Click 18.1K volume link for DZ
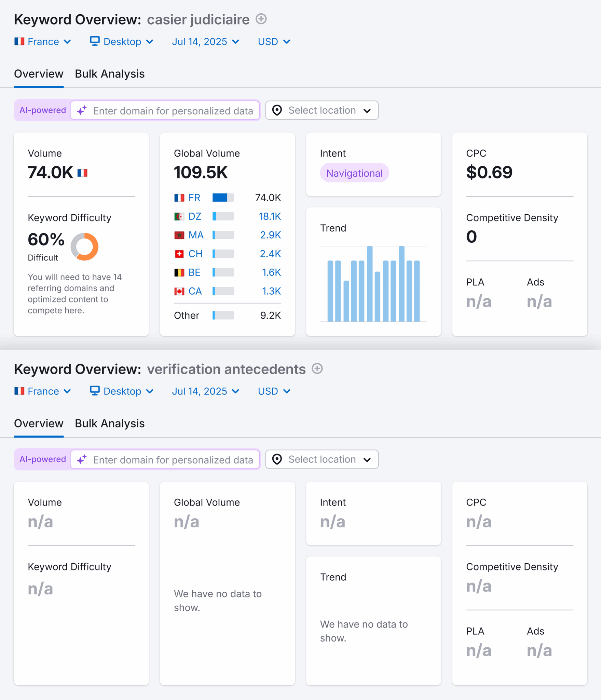This screenshot has height=700, width=601. [270, 216]
